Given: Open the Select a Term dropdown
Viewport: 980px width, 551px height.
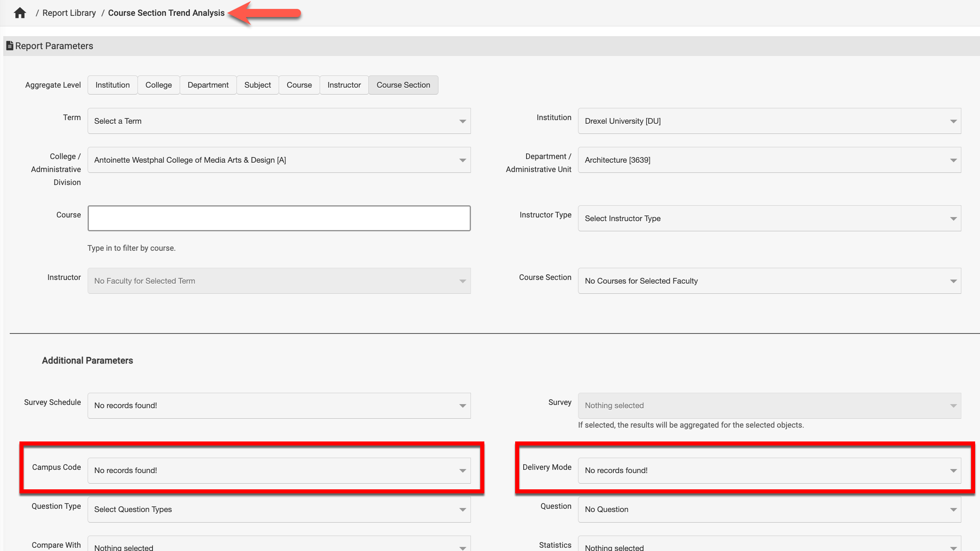Looking at the screenshot, I should click(x=279, y=121).
